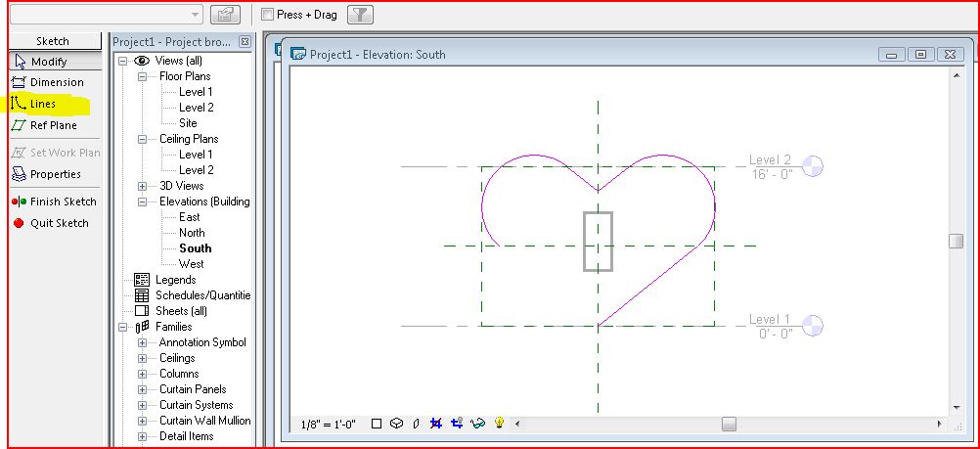980x449 pixels.
Task: Click the horizontal scrollbar right arrow
Action: coord(939,424)
